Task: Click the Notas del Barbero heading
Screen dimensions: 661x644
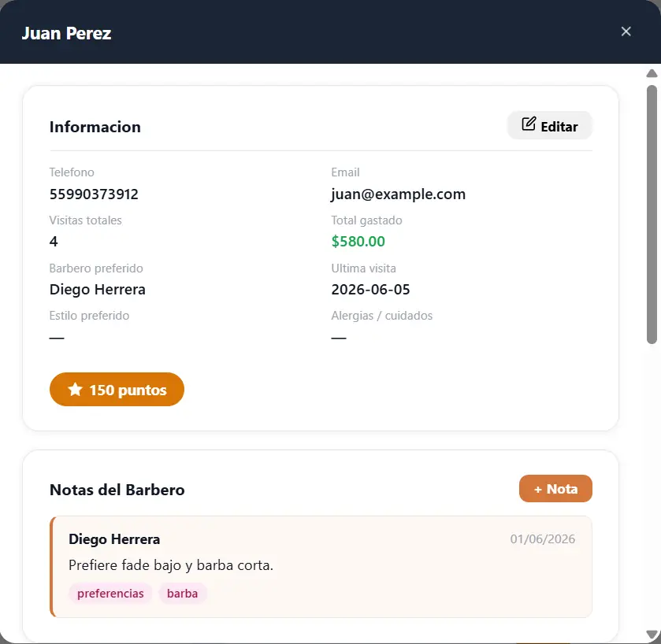Action: point(117,490)
